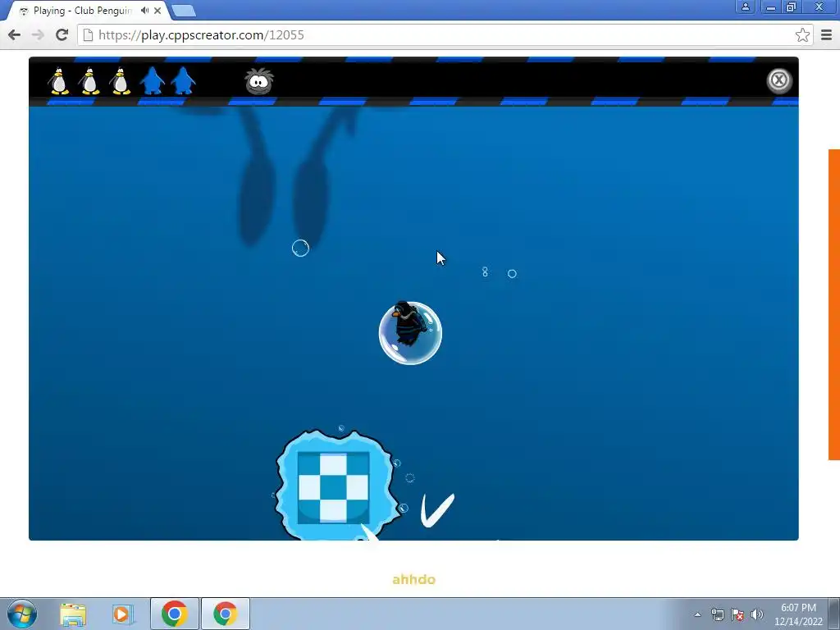The width and height of the screenshot is (840, 630).
Task: Click the first penguin life icon
Action: click(59, 81)
